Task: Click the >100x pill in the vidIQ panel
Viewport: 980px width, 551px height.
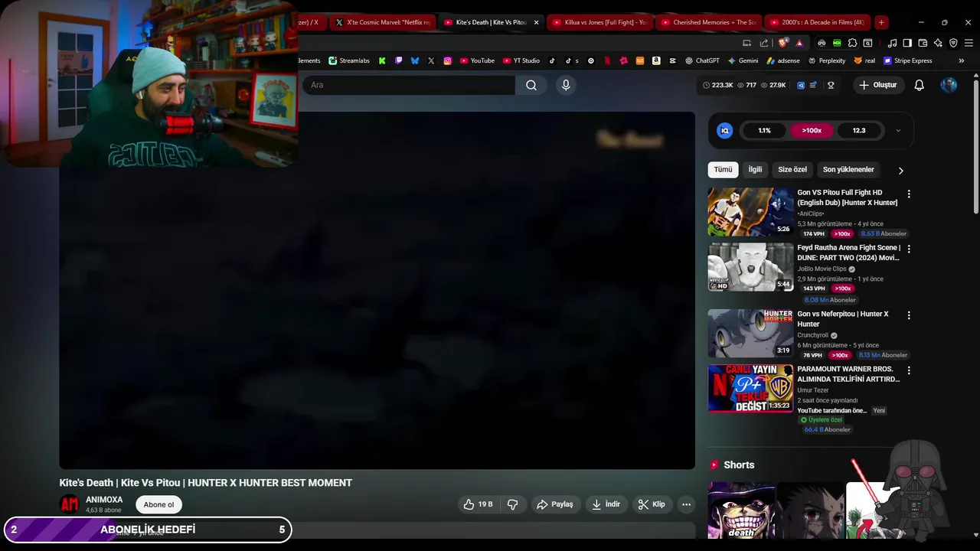Action: pyautogui.click(x=812, y=131)
